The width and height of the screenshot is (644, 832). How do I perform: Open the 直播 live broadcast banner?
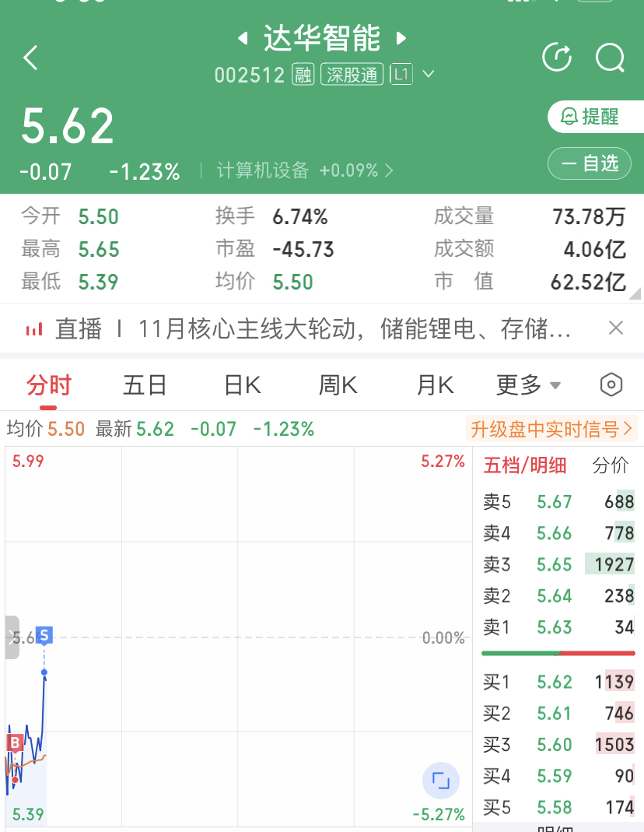tap(313, 328)
